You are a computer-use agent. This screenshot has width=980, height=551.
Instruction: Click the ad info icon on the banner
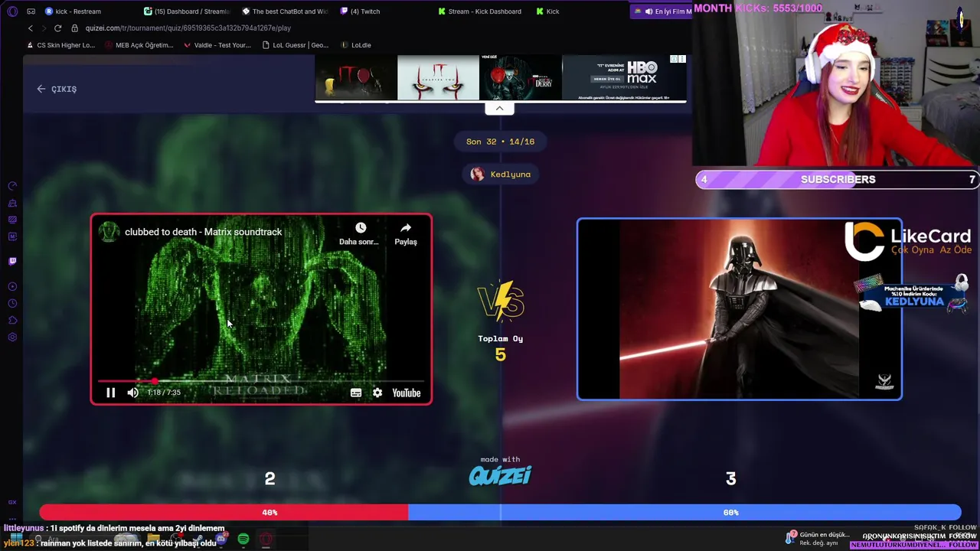674,60
